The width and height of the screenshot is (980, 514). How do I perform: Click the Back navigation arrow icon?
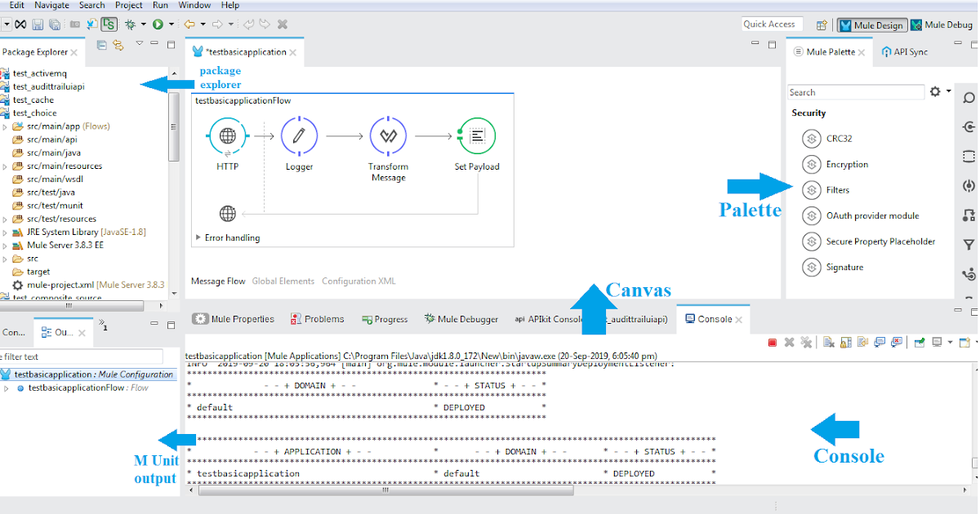[x=189, y=25]
